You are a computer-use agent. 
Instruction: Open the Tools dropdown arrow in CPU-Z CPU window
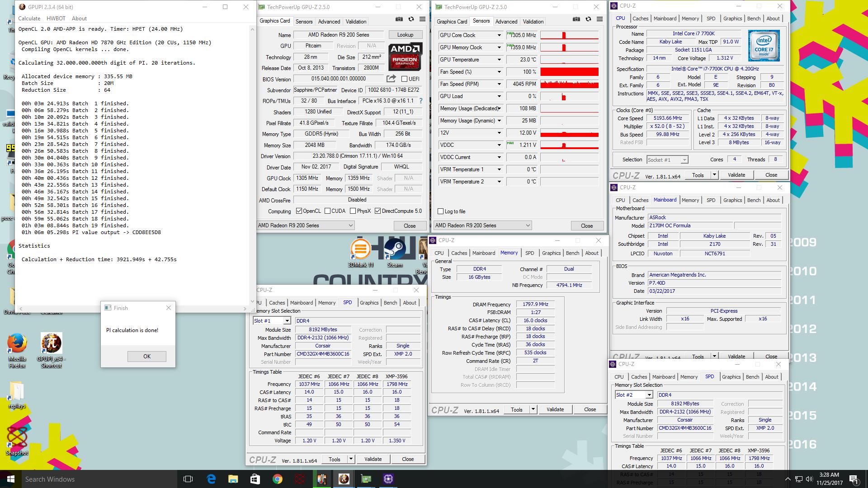[714, 175]
